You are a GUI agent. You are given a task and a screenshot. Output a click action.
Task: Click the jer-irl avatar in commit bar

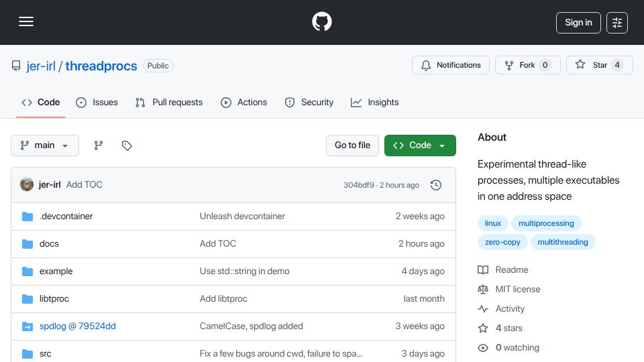pyautogui.click(x=27, y=184)
